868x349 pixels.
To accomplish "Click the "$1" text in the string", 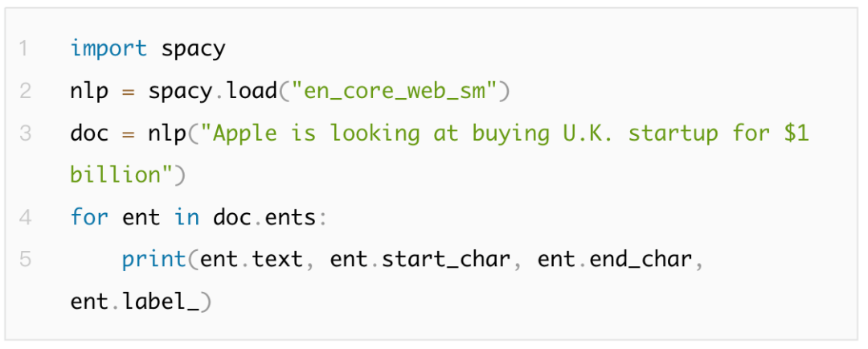I will [x=796, y=133].
